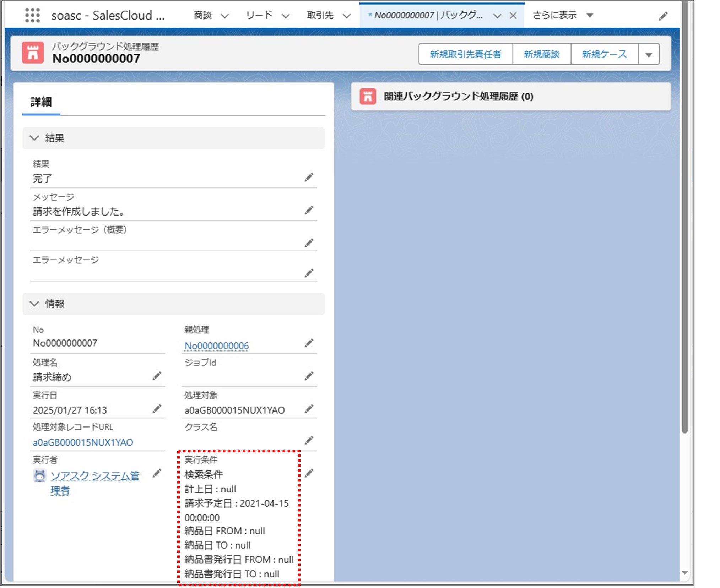
Task: Click the 新規商談 button
Action: [542, 54]
